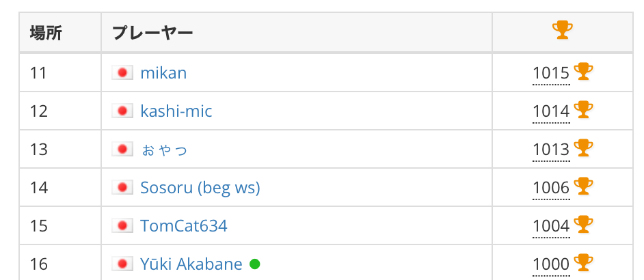Open kashi-mic player profile
The width and height of the screenshot is (644, 280).
176,111
